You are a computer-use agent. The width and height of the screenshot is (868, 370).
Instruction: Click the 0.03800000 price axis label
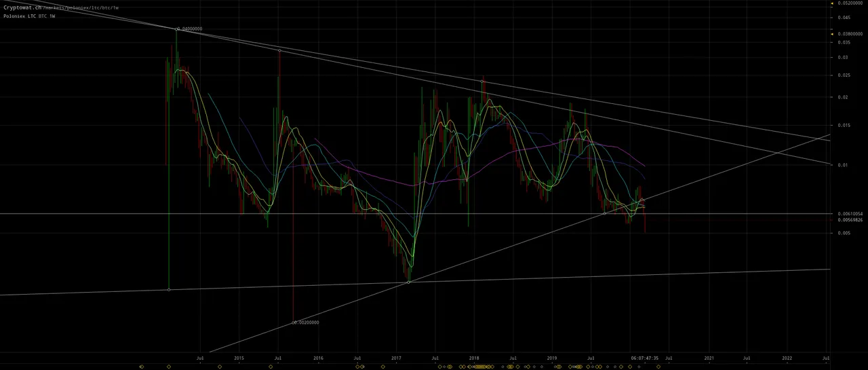click(850, 33)
